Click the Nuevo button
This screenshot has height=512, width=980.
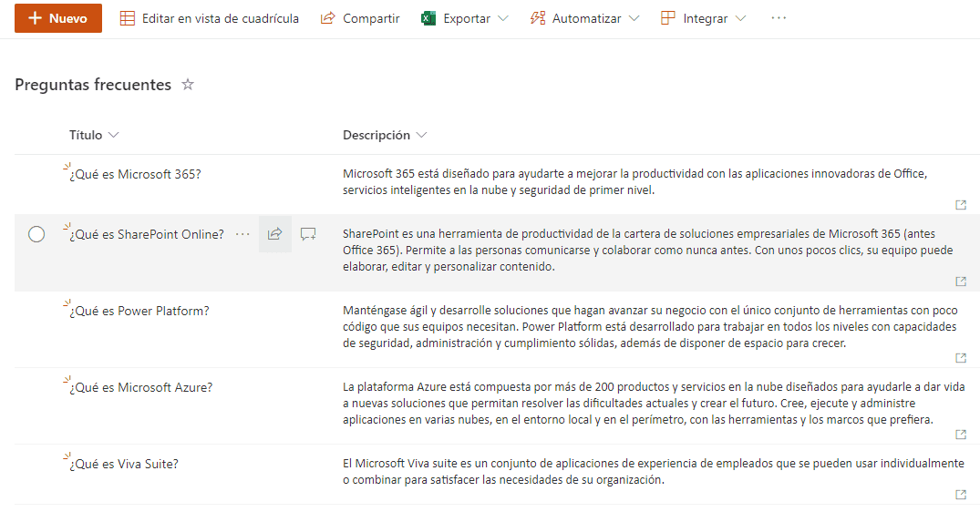coord(58,18)
